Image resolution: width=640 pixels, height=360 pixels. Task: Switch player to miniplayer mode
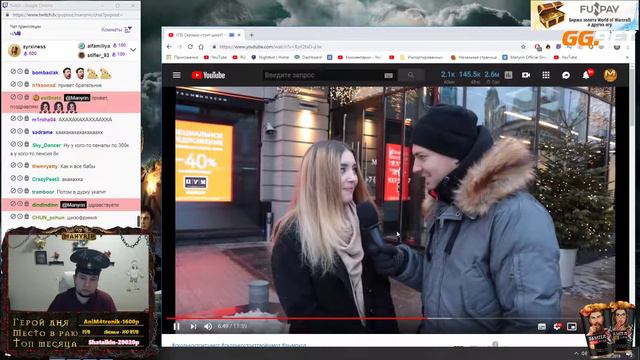click(x=572, y=326)
